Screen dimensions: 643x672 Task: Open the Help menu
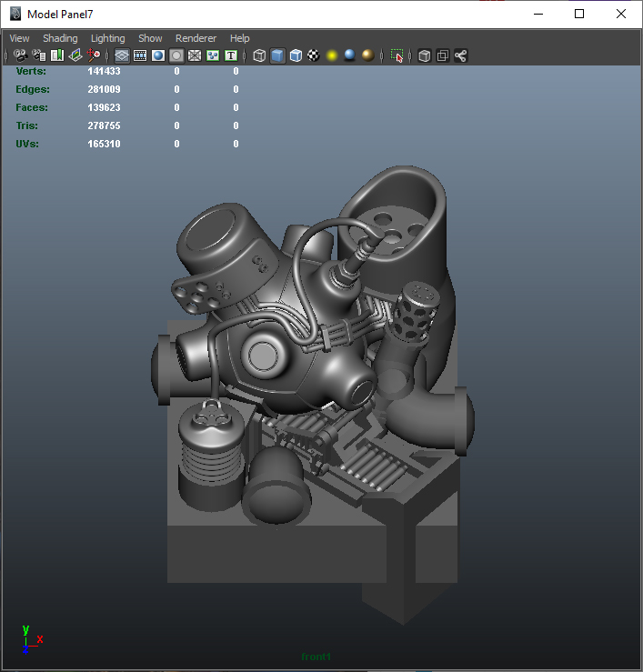click(239, 38)
